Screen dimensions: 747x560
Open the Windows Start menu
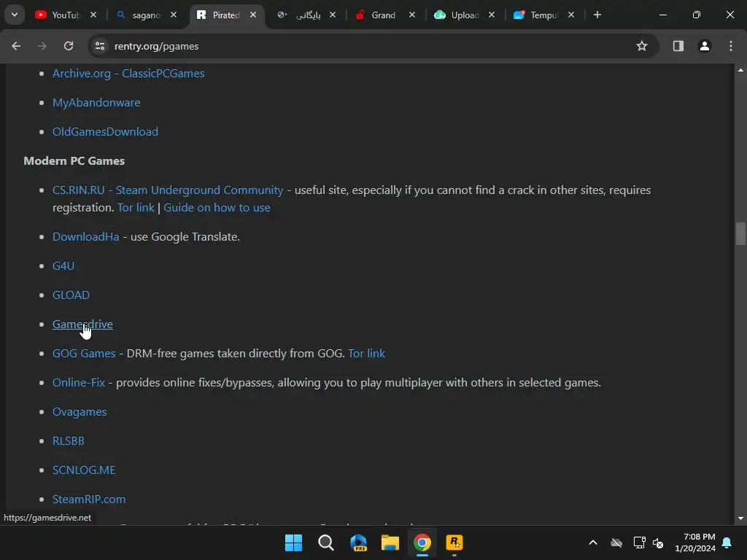[293, 542]
